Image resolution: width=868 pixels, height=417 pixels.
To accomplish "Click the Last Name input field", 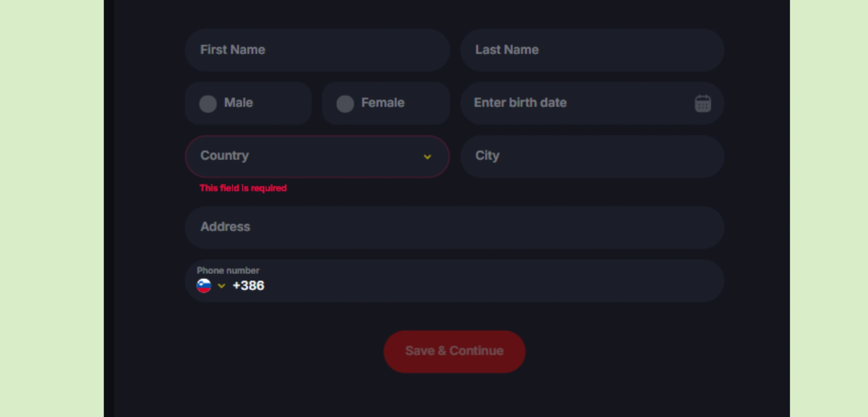I will click(x=592, y=50).
